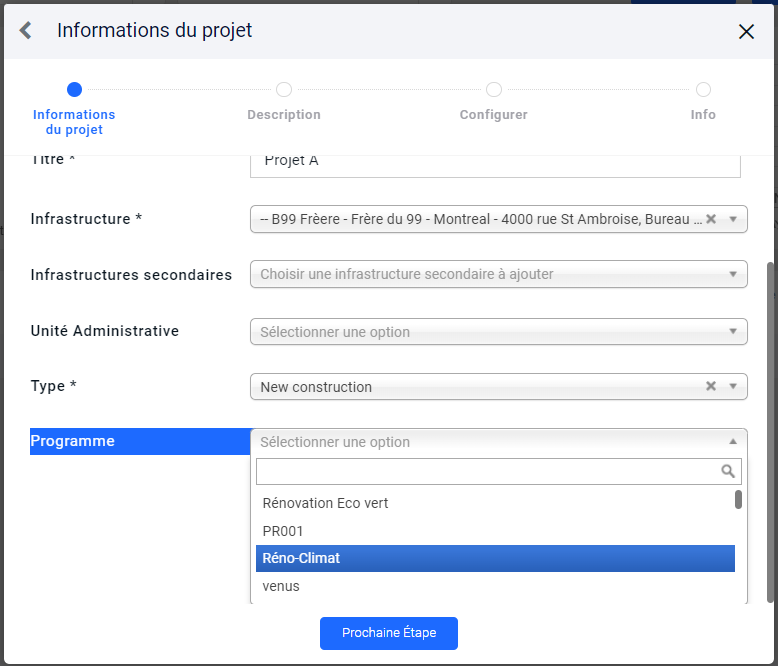Image resolution: width=778 pixels, height=666 pixels.
Task: Clear the selected Infrastructure value
Action: tap(711, 219)
